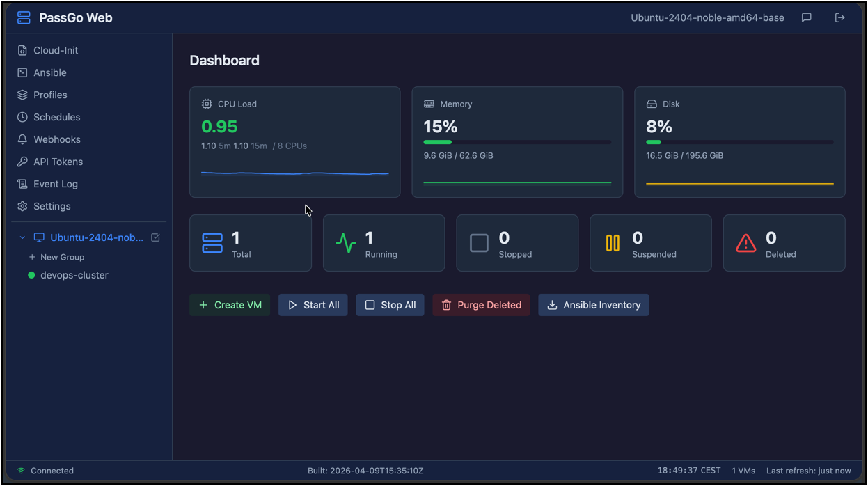Viewport: 868px width, 486px height.
Task: Toggle the select checkbox beside Ubuntu-2404-nob host
Action: coord(155,237)
